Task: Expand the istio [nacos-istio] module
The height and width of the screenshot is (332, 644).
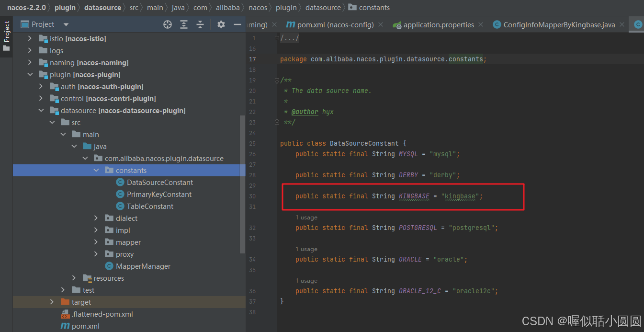Action: coord(30,38)
